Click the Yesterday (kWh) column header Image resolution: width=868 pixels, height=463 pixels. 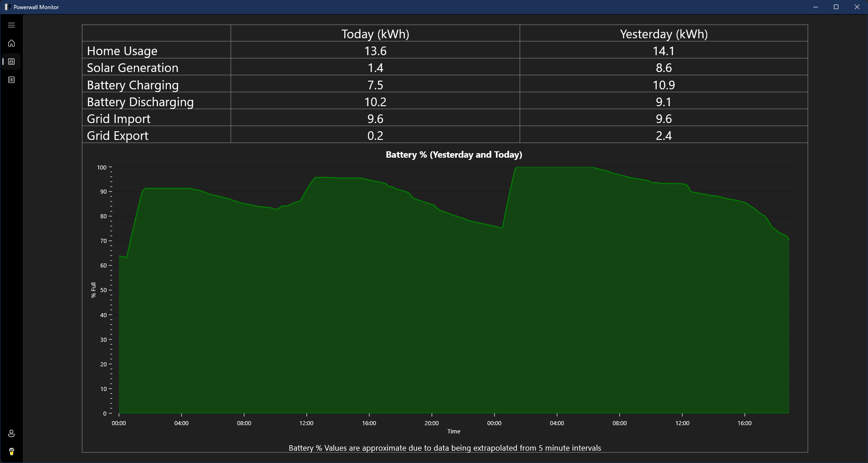[x=664, y=34]
